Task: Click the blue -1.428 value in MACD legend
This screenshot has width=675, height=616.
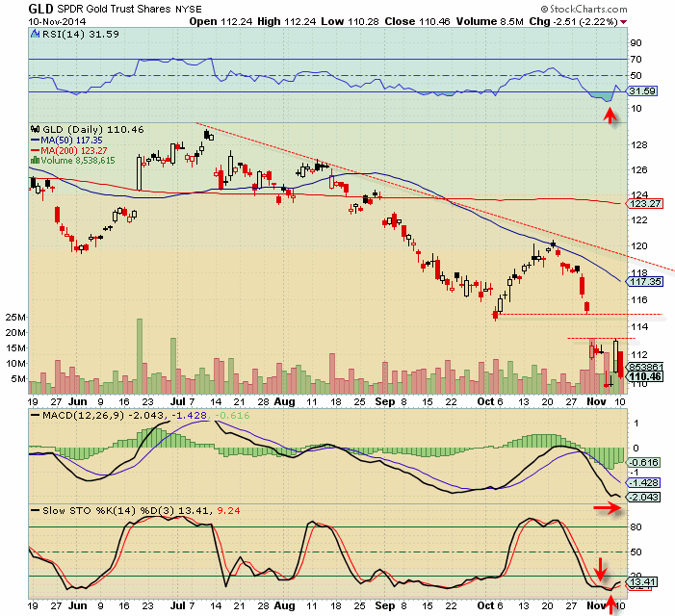Action: (190, 415)
